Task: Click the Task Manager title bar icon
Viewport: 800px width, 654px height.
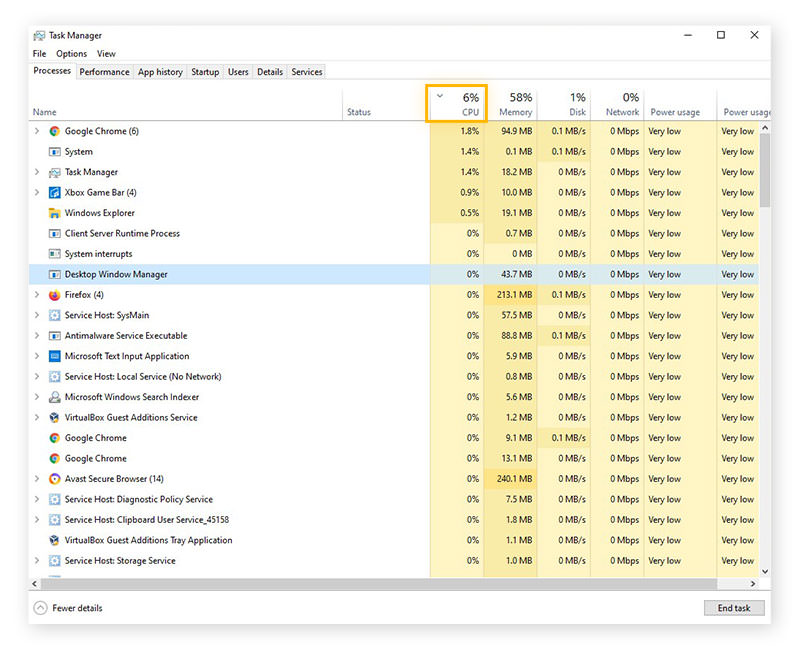Action: tap(39, 36)
